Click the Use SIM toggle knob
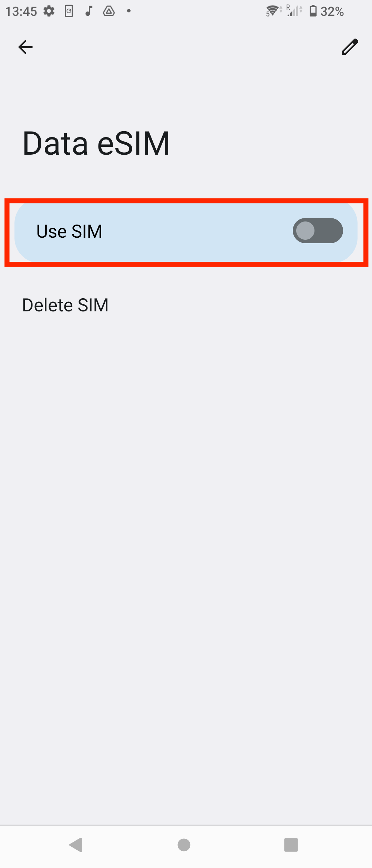 tap(305, 230)
